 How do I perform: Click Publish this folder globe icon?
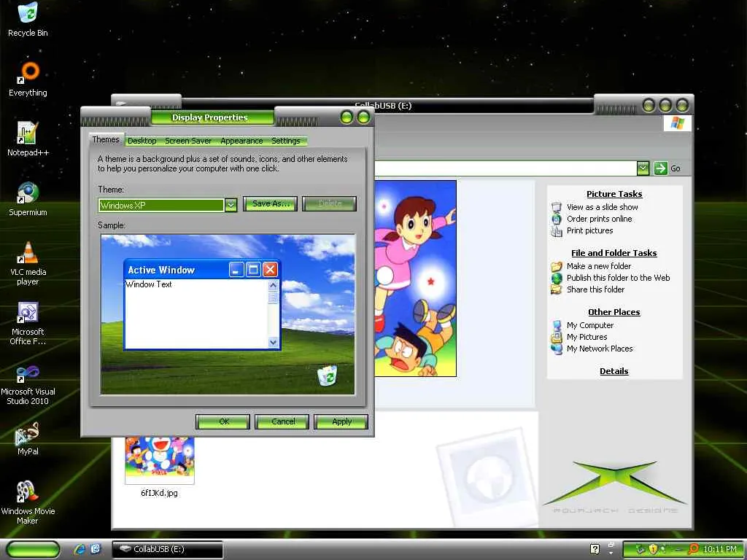click(x=556, y=278)
